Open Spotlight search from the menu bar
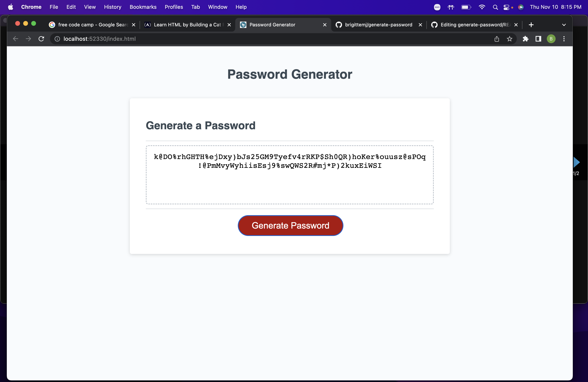This screenshot has height=382, width=588. coord(495,7)
